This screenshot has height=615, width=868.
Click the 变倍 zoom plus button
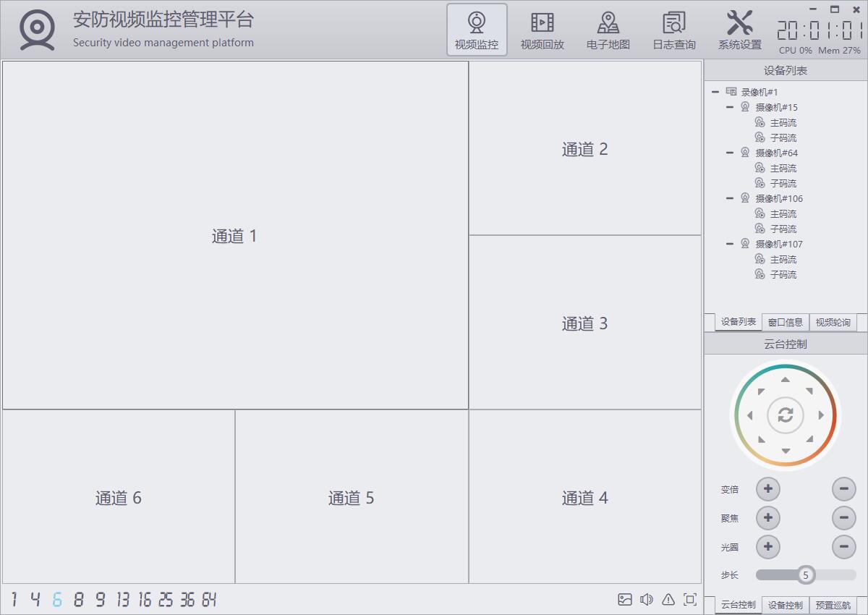pos(767,489)
